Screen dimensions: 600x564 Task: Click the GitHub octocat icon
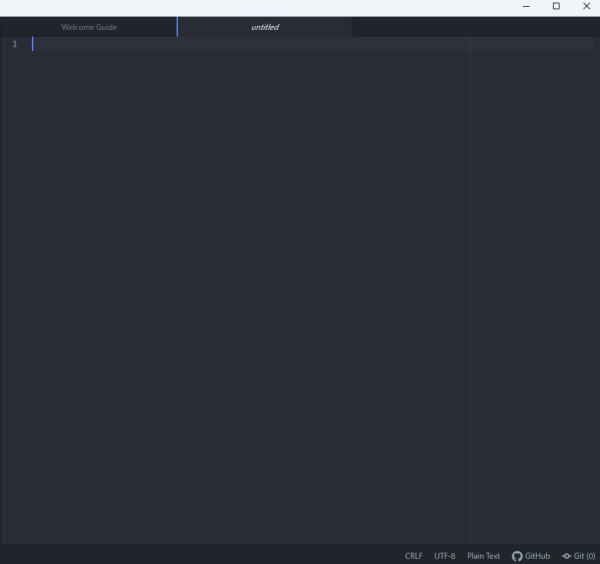coord(517,556)
